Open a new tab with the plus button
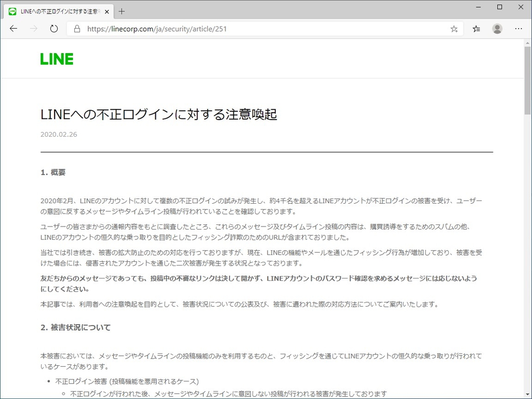This screenshot has width=532, height=399. point(121,11)
